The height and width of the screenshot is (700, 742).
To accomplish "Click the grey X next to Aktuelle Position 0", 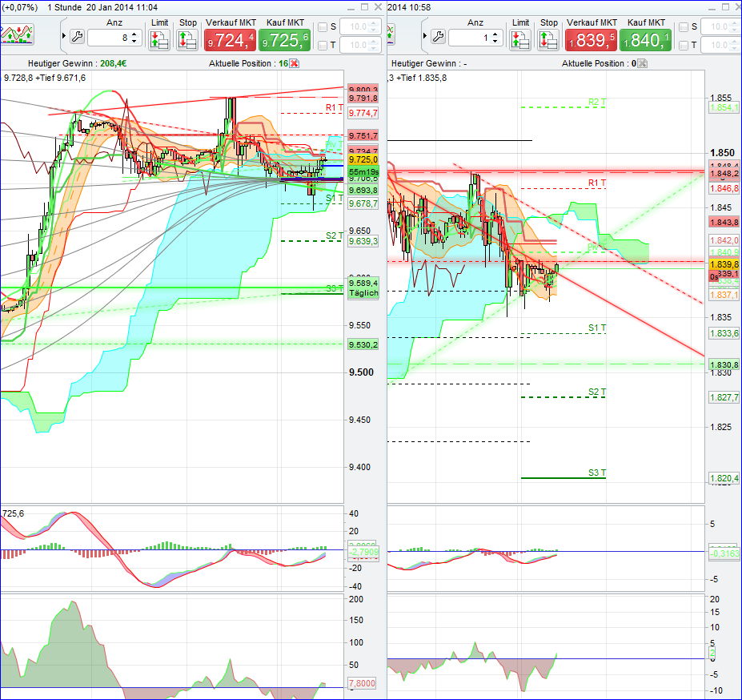I will coord(642,64).
